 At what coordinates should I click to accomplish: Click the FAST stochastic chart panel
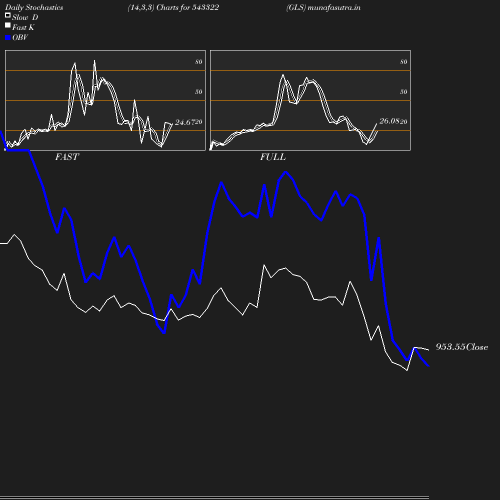click(105, 100)
